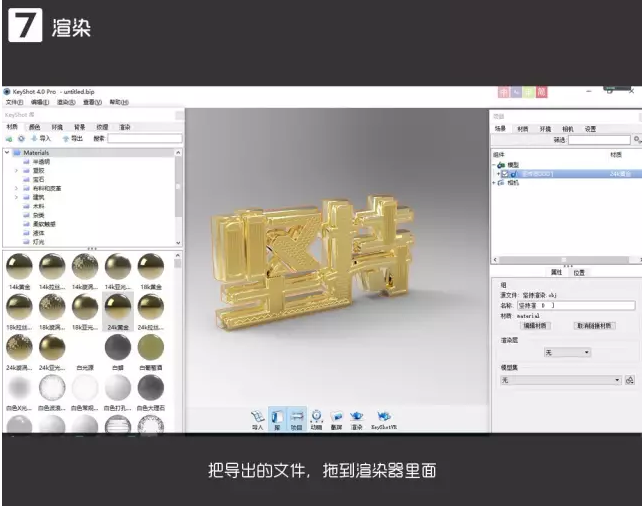Switch to the 相机 camera tab in project panel
Image resolution: width=642 pixels, height=506 pixels.
coord(567,129)
